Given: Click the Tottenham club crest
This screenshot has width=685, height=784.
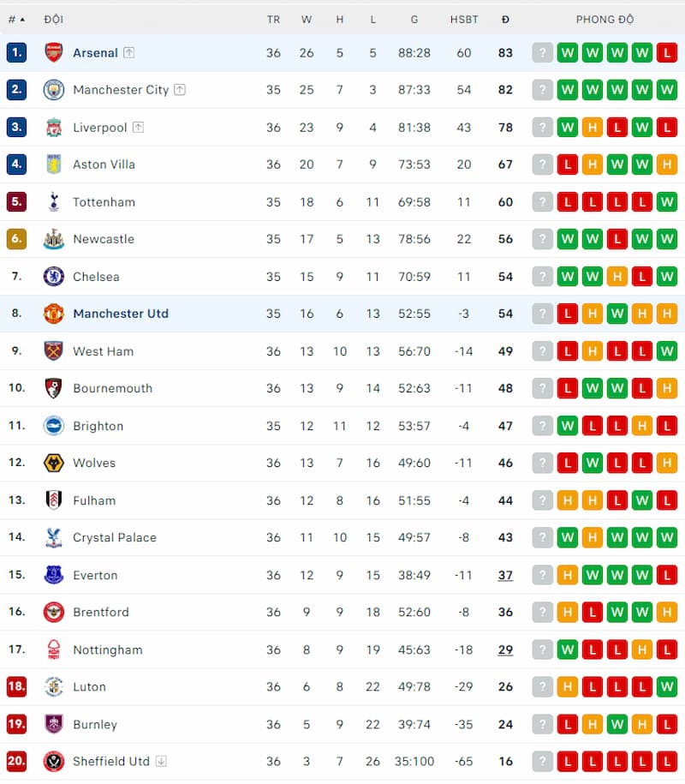Looking at the screenshot, I should click(x=53, y=201).
